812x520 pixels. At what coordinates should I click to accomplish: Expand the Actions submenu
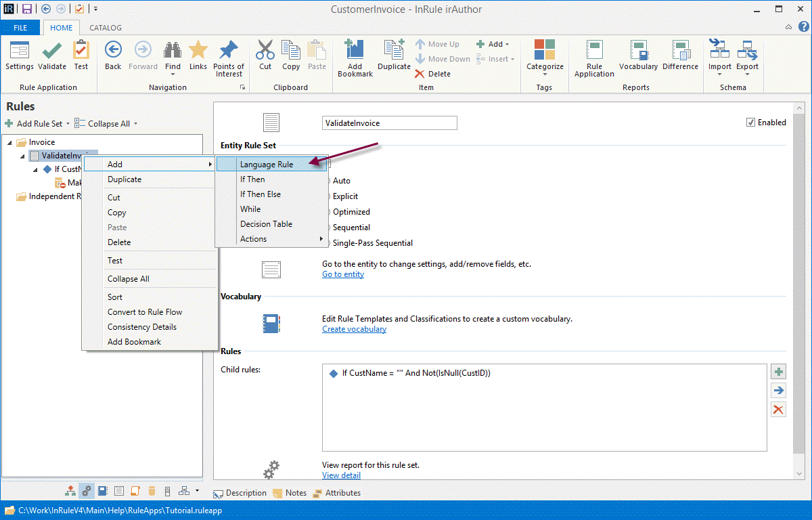click(x=271, y=239)
